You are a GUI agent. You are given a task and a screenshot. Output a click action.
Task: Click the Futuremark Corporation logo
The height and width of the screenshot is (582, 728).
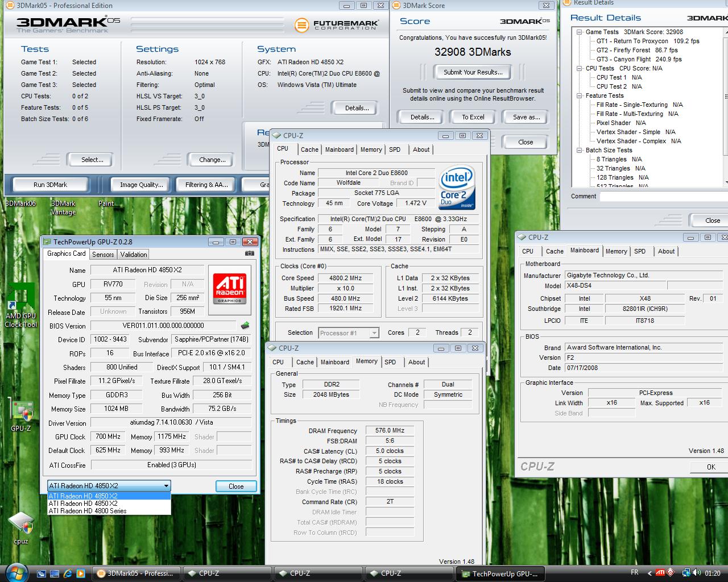337,25
